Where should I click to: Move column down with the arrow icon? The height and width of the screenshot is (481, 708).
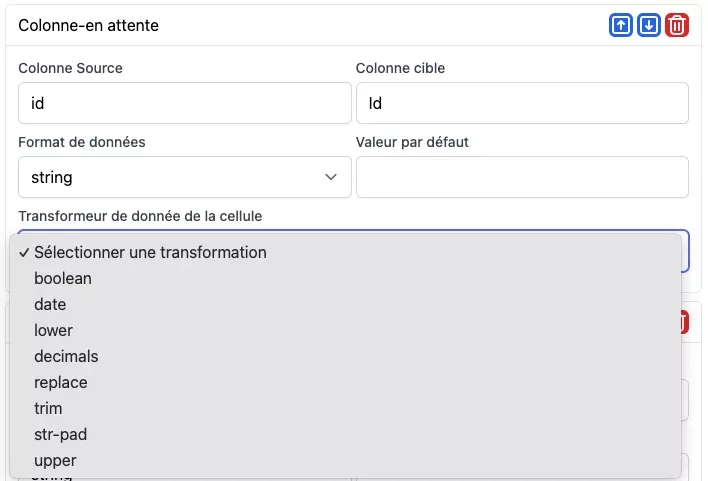click(649, 26)
